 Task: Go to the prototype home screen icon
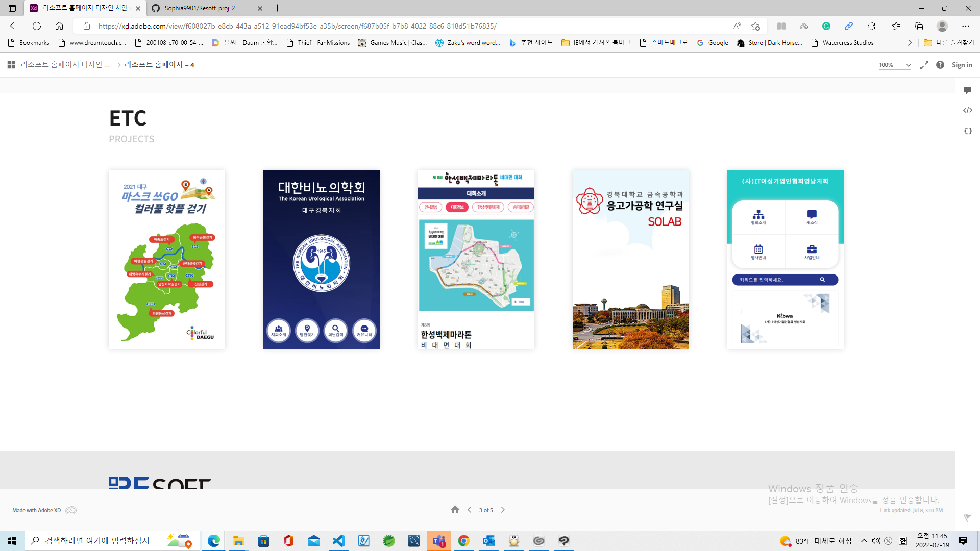click(455, 510)
